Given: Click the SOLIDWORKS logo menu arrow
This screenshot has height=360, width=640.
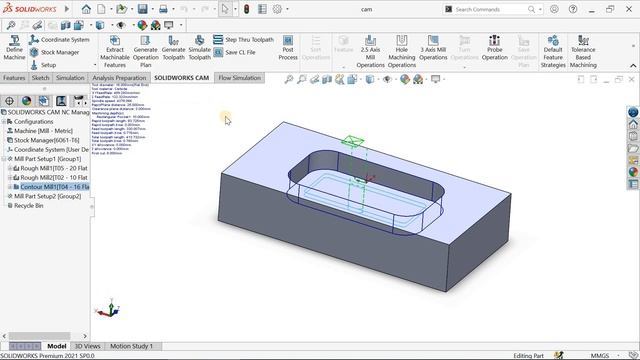Looking at the screenshot, I should [67, 9].
